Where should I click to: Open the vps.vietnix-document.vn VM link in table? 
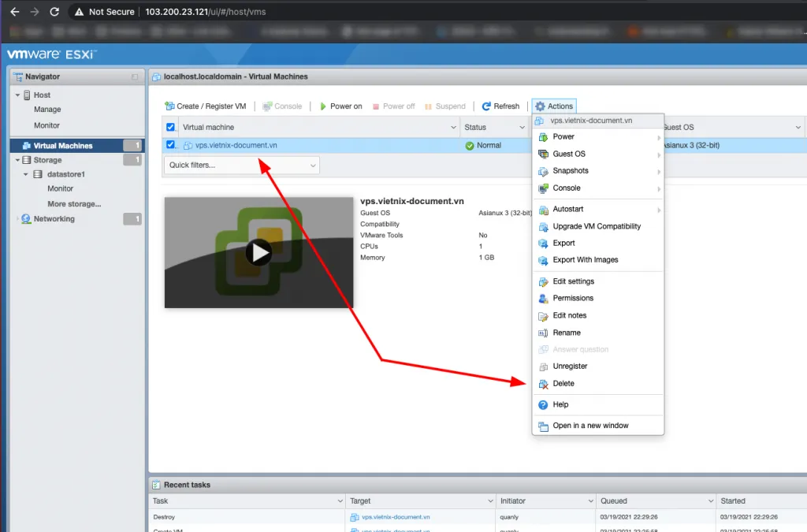click(236, 145)
